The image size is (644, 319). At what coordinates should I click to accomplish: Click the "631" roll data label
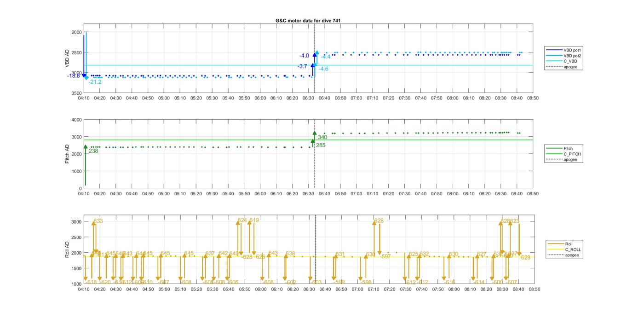(x=340, y=254)
